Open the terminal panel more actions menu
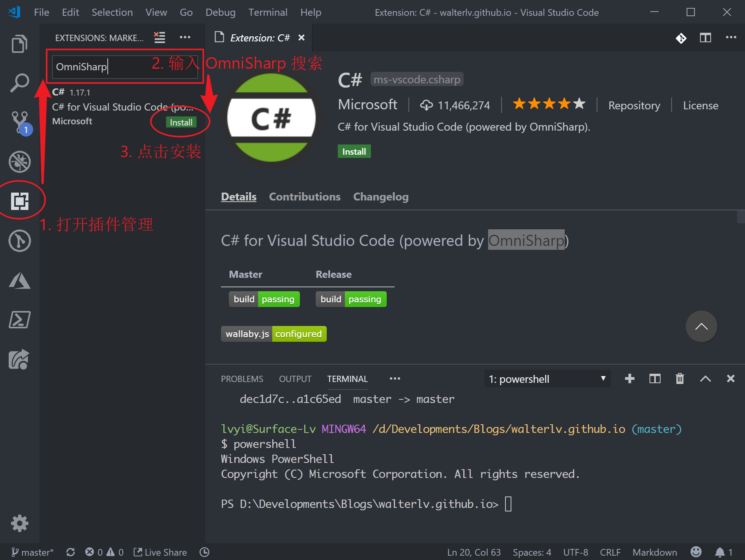Viewport: 745px width, 560px height. [395, 379]
